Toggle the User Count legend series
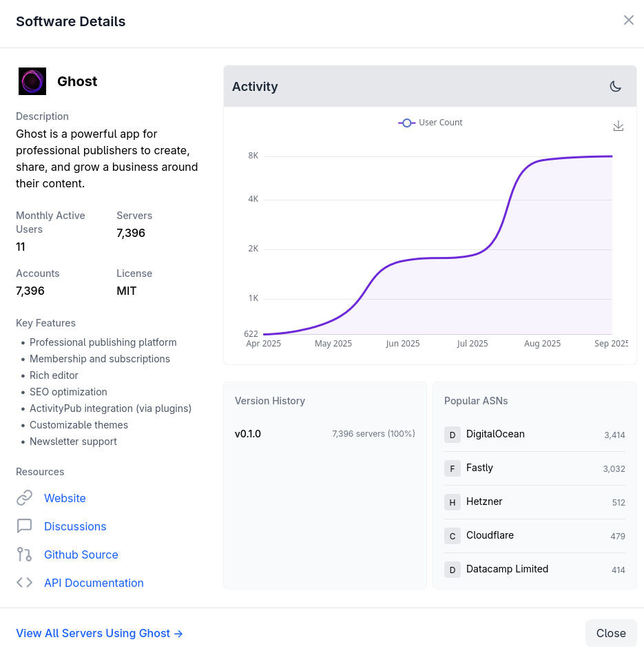 click(x=430, y=123)
